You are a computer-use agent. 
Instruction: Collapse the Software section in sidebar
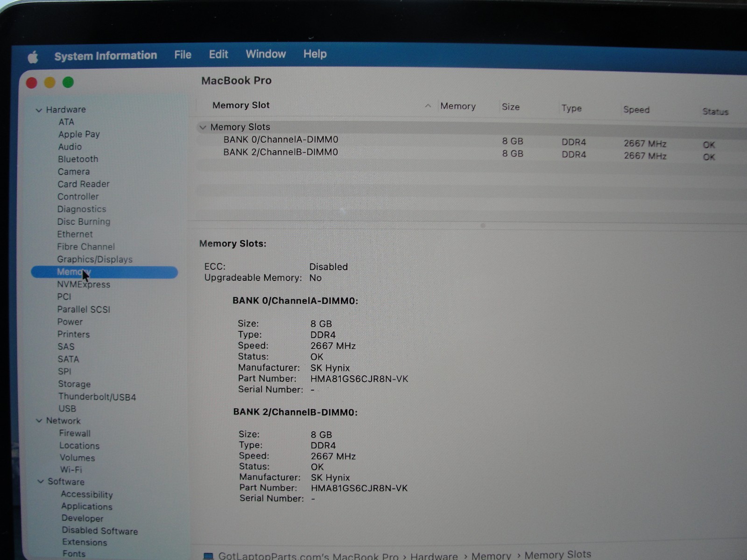41,482
